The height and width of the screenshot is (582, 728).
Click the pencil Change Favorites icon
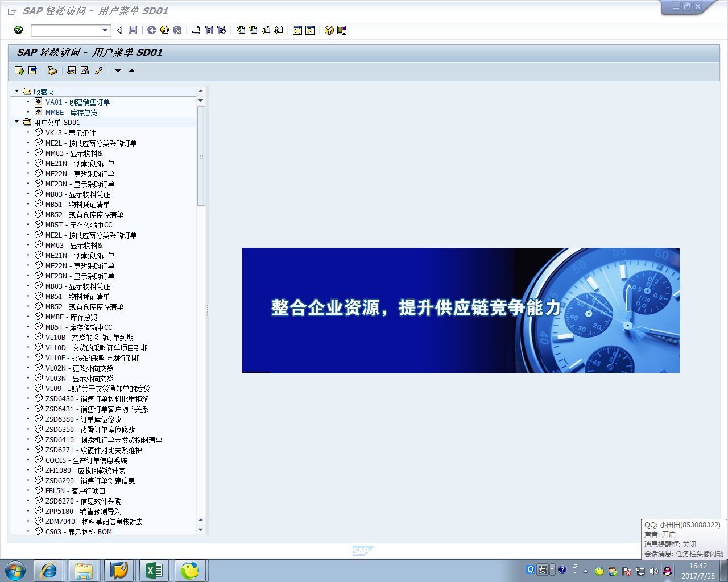coord(98,71)
